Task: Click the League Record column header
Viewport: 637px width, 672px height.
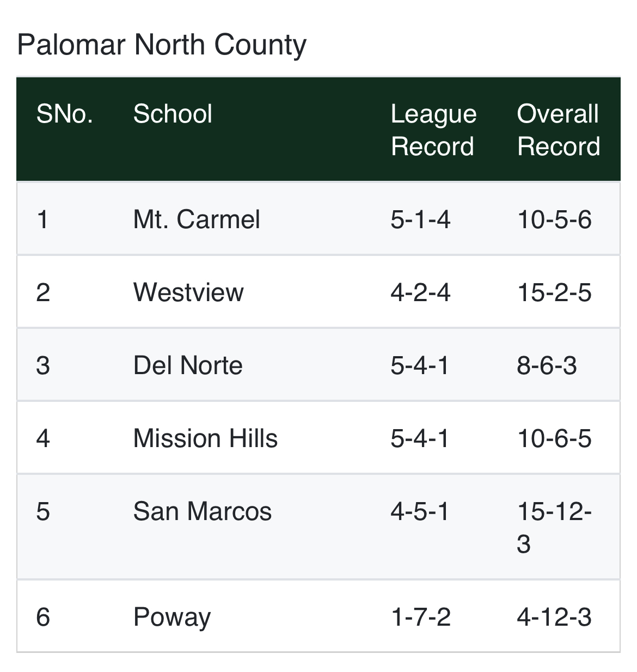Action: [x=433, y=130]
